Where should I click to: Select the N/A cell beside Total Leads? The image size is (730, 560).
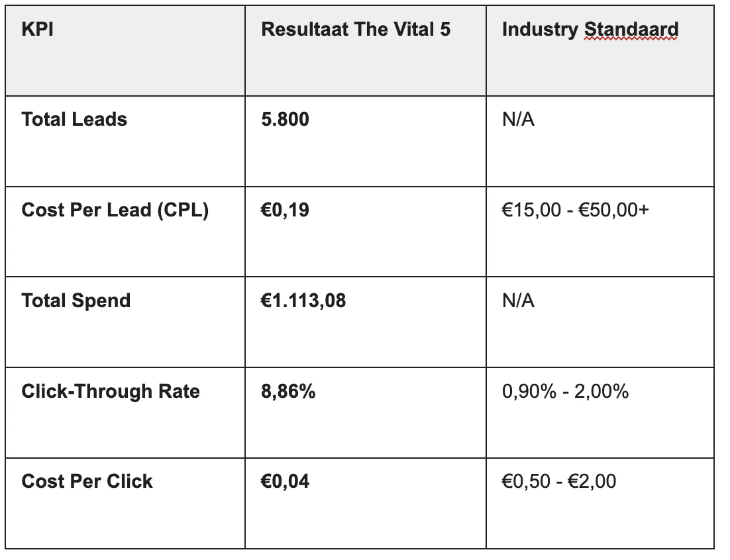pos(600,142)
